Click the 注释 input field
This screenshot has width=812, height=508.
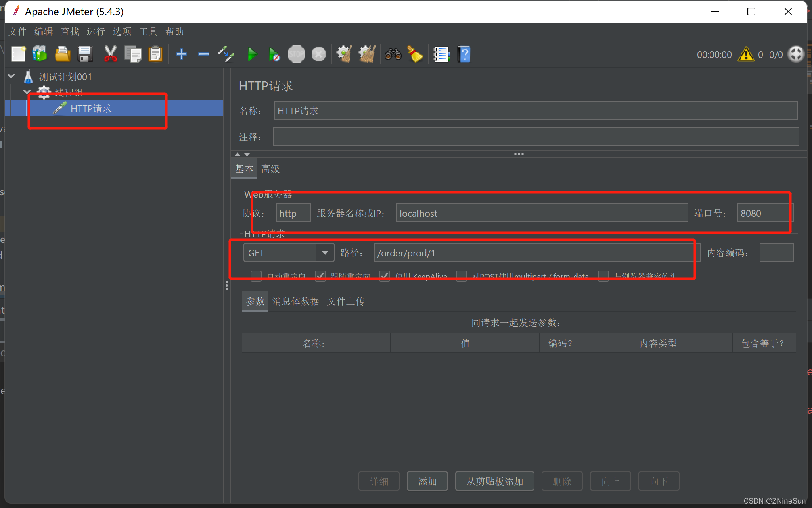click(x=536, y=137)
